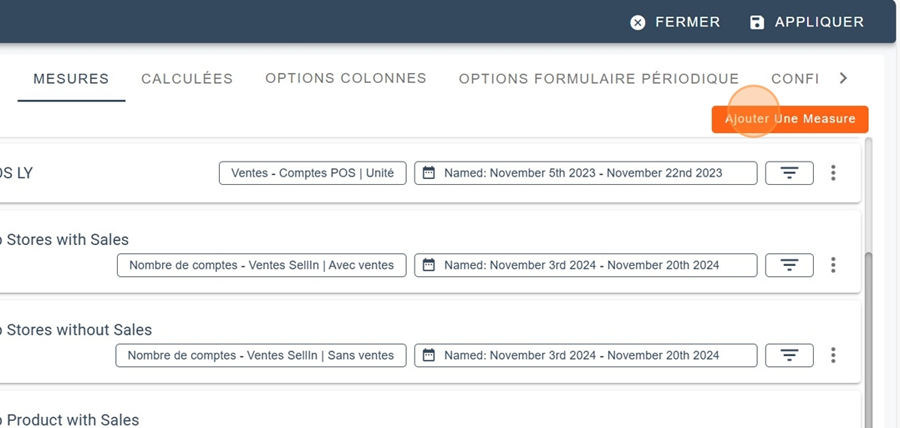Open three-dot menu for Stores without Sales

(833, 355)
